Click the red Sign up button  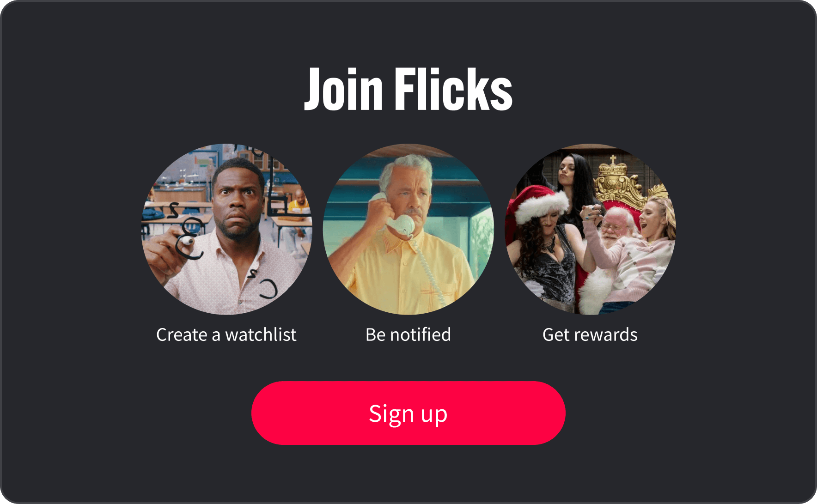tap(408, 413)
